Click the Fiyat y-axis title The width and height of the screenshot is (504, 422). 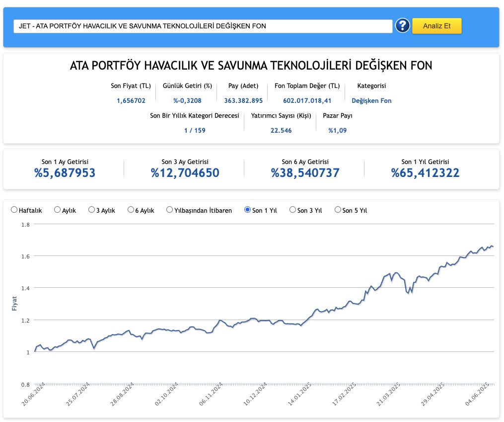point(14,304)
